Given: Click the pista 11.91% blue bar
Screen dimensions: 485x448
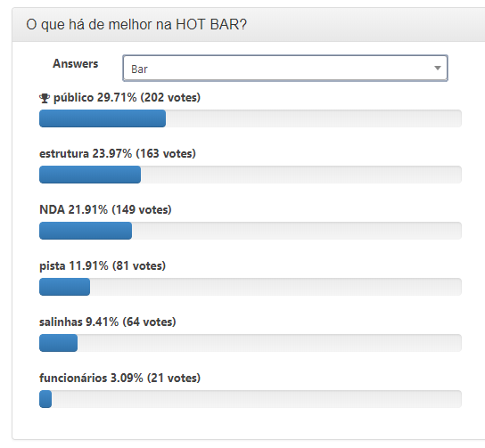Looking at the screenshot, I should point(65,287).
